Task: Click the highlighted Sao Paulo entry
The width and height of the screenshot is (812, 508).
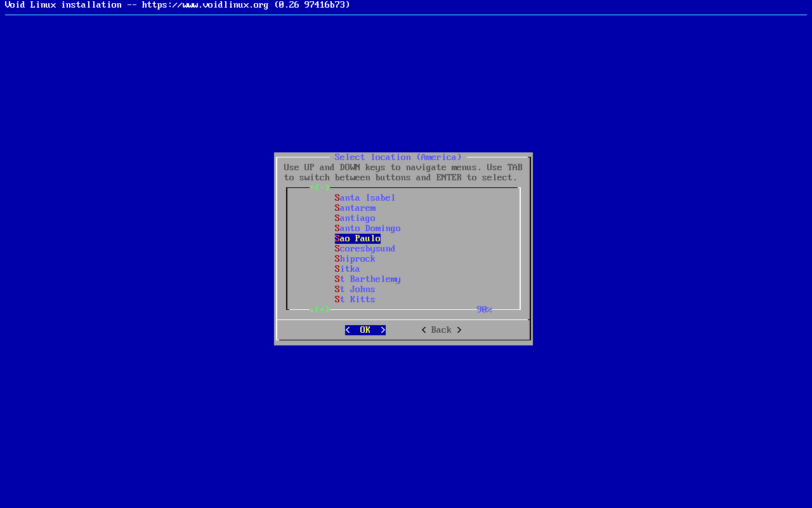Action: [357, 239]
